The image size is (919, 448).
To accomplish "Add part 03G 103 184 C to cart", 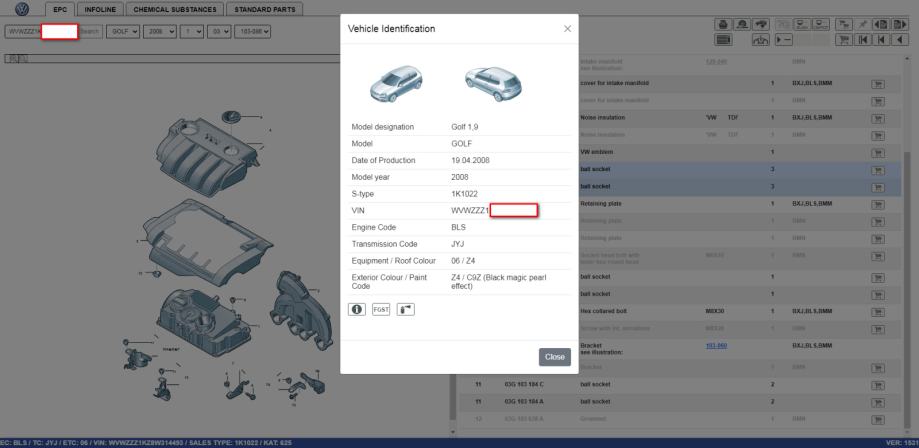I will click(878, 385).
